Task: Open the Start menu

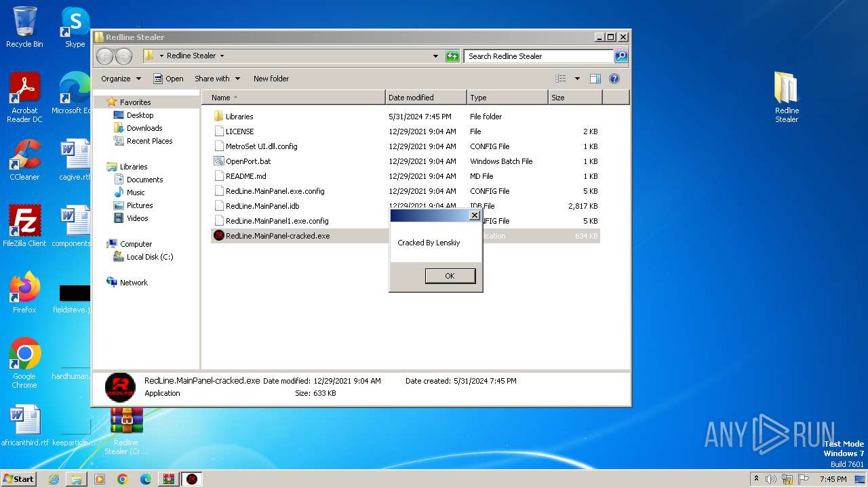Action: pyautogui.click(x=19, y=479)
